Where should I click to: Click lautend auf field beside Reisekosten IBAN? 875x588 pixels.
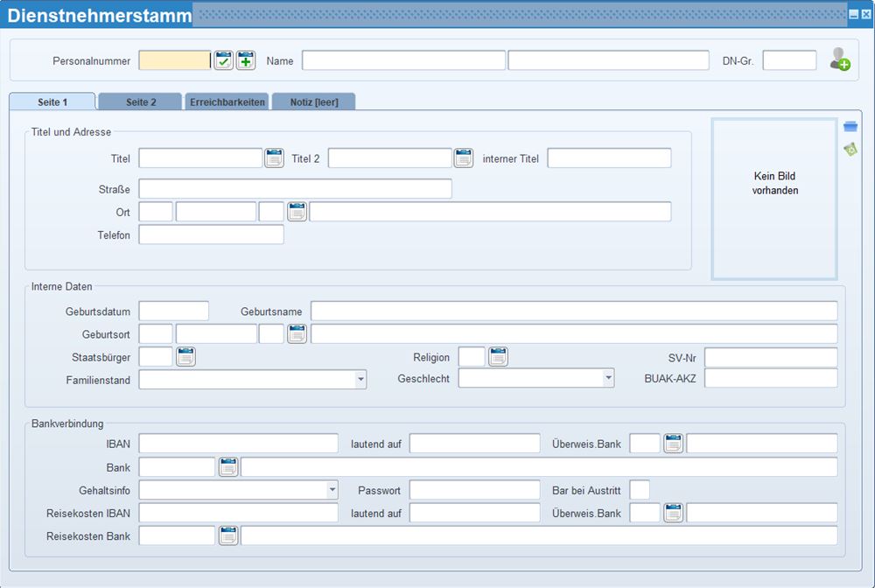(x=475, y=513)
